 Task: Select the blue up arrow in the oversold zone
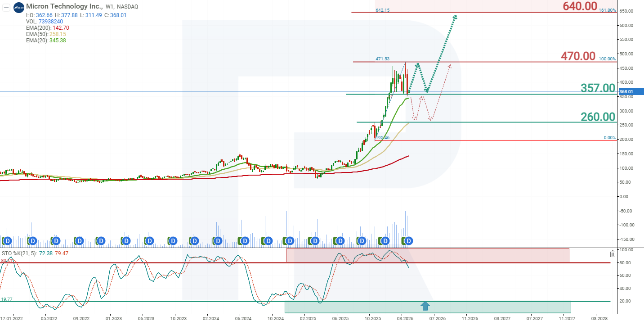pos(425,307)
